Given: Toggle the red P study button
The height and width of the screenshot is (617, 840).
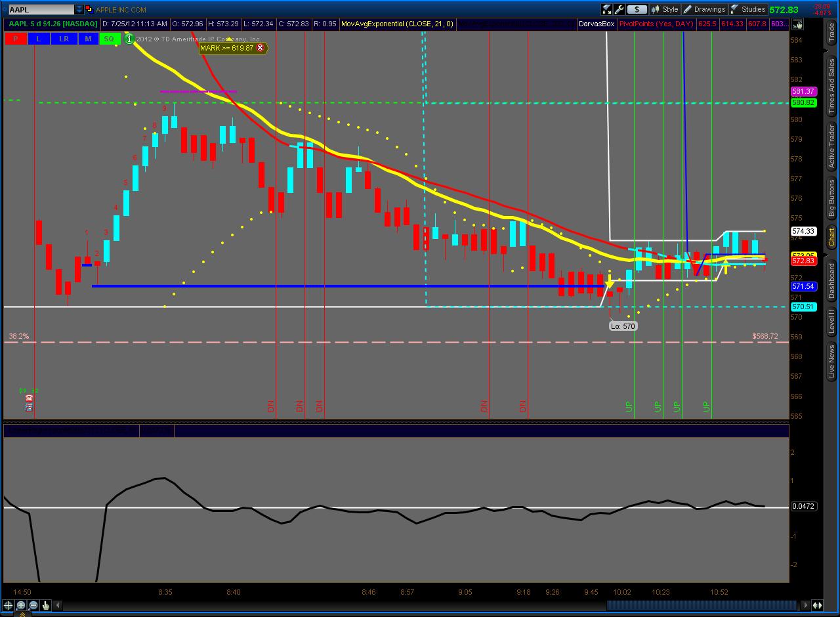Looking at the screenshot, I should (x=15, y=39).
